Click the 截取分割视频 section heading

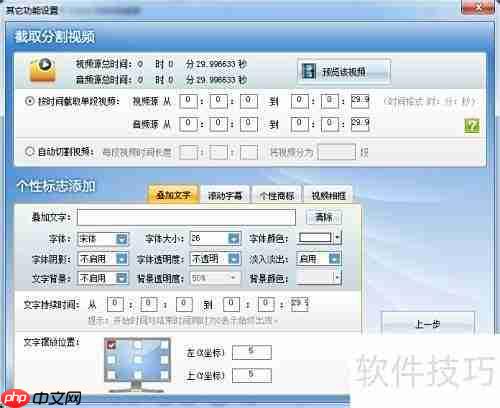[x=55, y=37]
